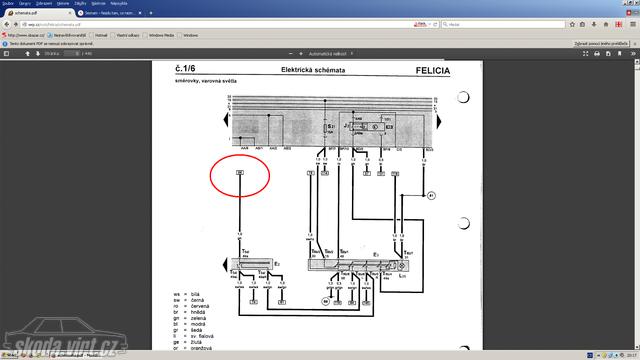640x360 pixels.
Task: Expand the PDF viewer tools menu
Action: point(633,53)
